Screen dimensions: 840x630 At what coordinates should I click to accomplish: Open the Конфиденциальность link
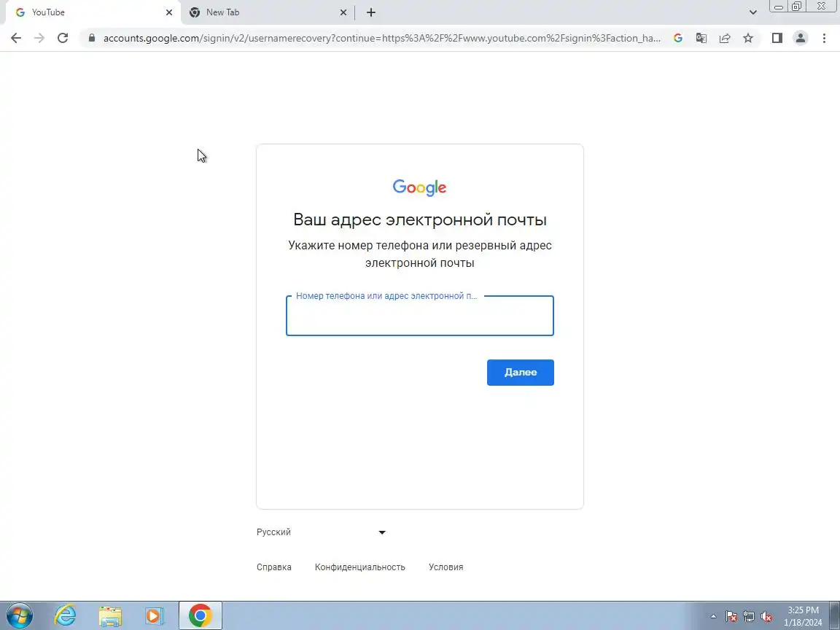point(360,567)
